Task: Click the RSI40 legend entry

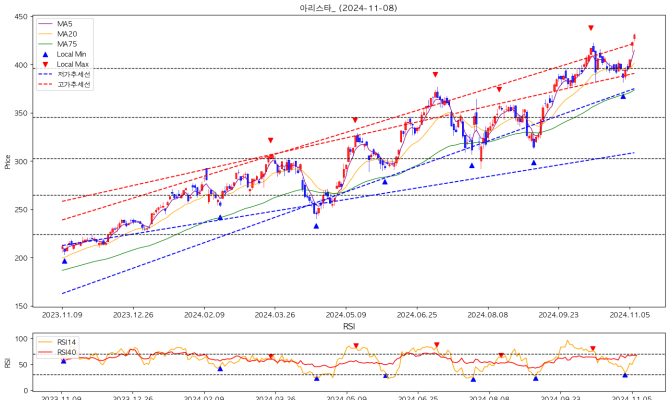Action: [x=66, y=352]
